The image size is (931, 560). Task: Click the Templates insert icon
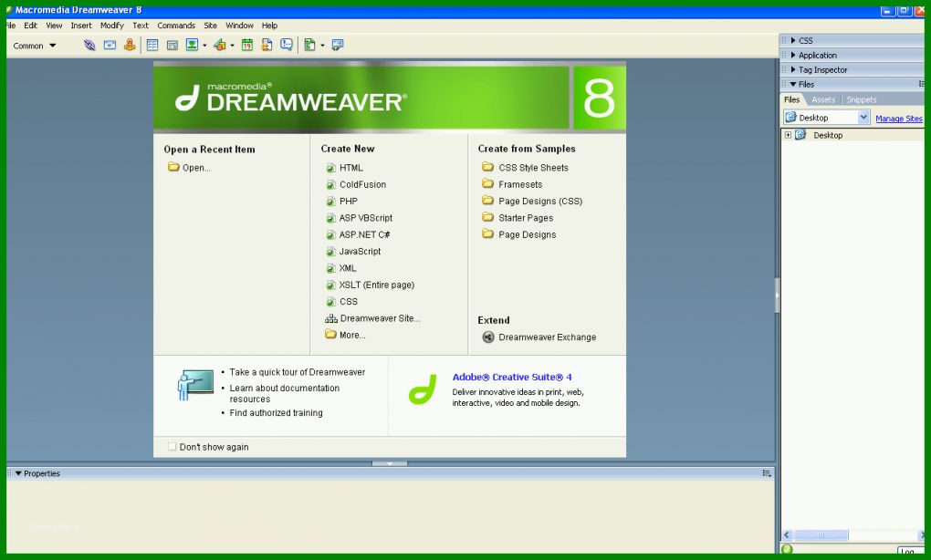pos(309,45)
